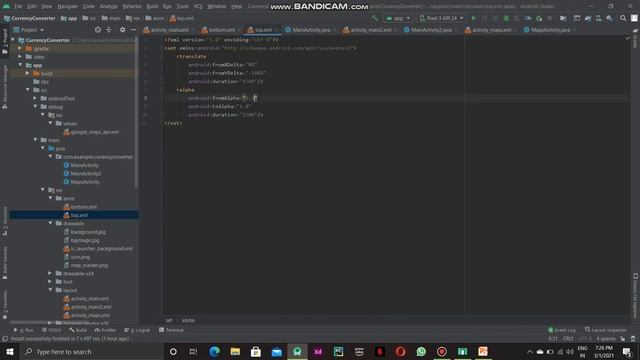Open Opera browser from taskbar

tap(400, 351)
